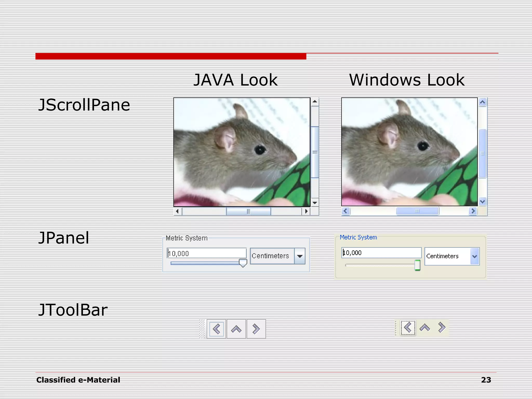Click the Windows Look 10,000 text field
The width and height of the screenshot is (532, 399).
(381, 253)
